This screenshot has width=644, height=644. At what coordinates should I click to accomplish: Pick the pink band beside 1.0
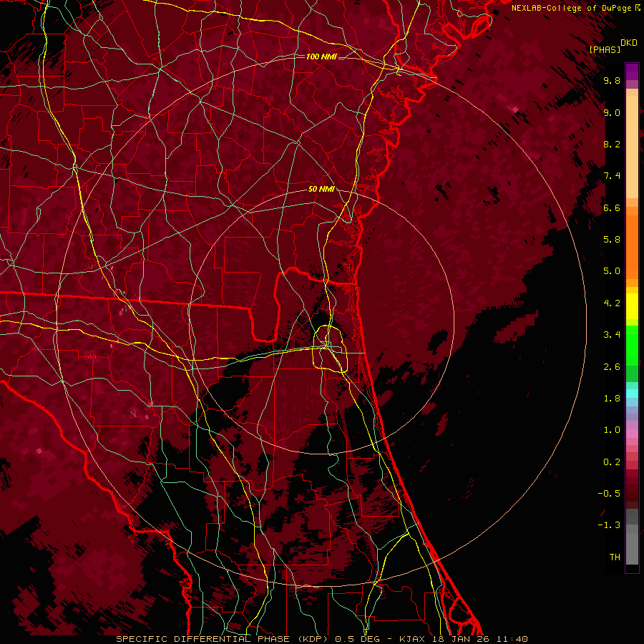pyautogui.click(x=632, y=434)
